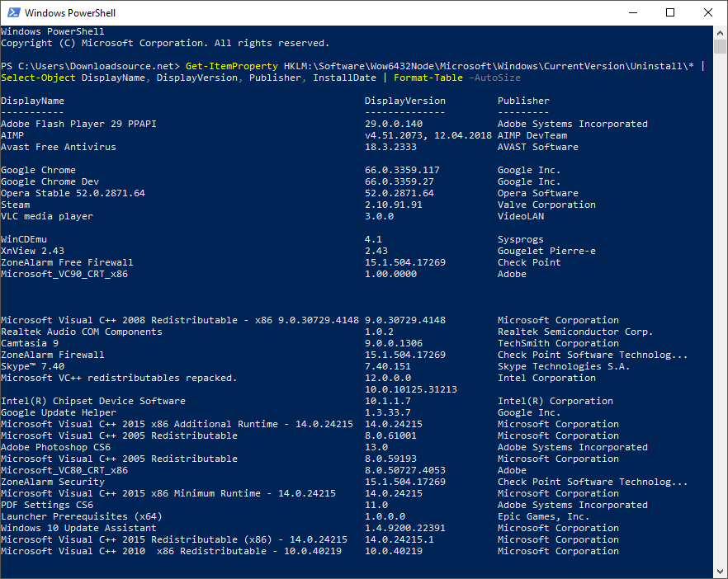Click the Skype 7.40 entry
Image resolution: width=728 pixels, height=579 pixels.
(x=32, y=366)
